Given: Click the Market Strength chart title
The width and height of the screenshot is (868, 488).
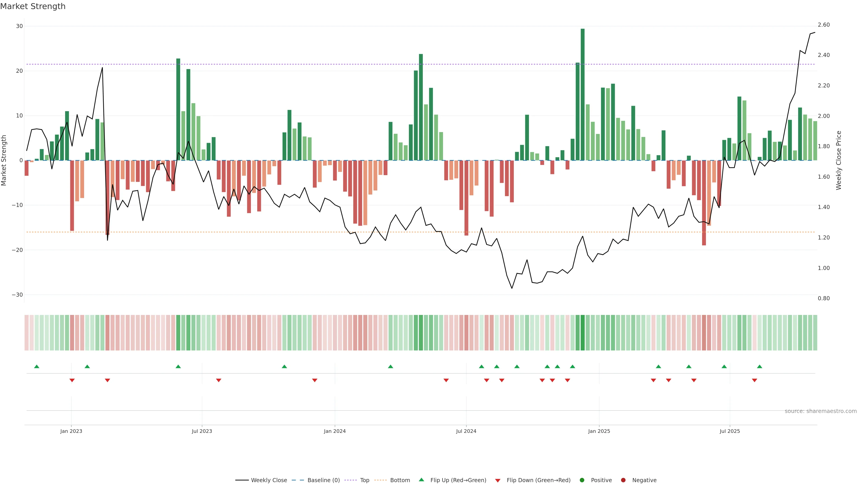Looking at the screenshot, I should click(33, 6).
